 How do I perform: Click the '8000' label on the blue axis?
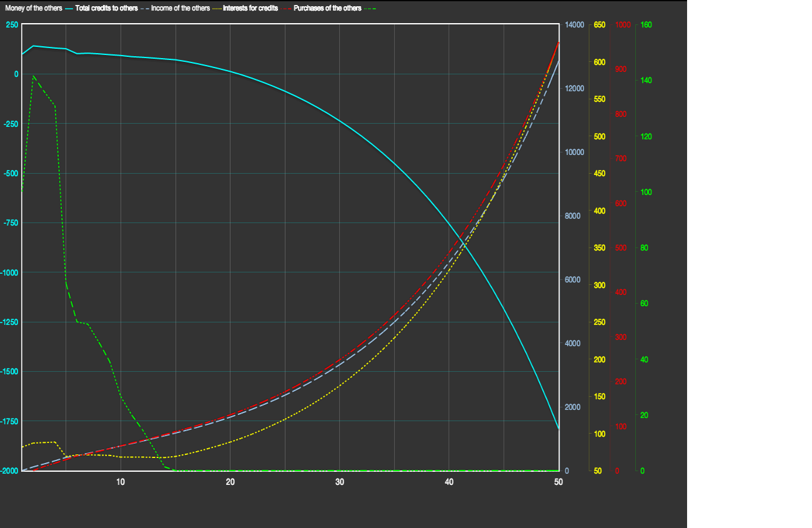pos(572,216)
